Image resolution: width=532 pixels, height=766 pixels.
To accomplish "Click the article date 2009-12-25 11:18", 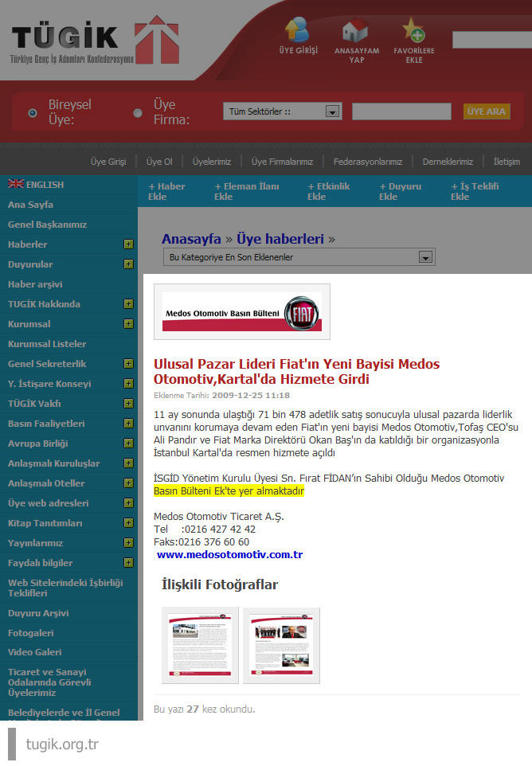I will tap(251, 395).
